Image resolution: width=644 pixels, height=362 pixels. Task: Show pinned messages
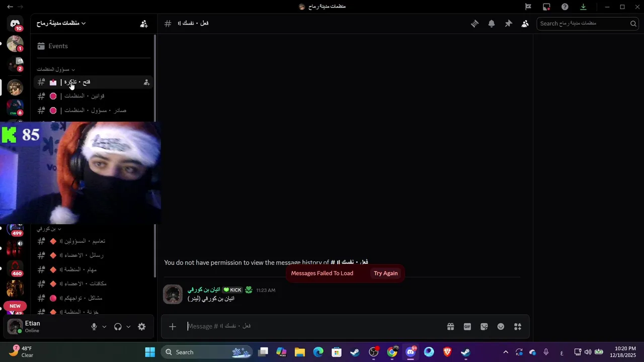click(x=508, y=24)
